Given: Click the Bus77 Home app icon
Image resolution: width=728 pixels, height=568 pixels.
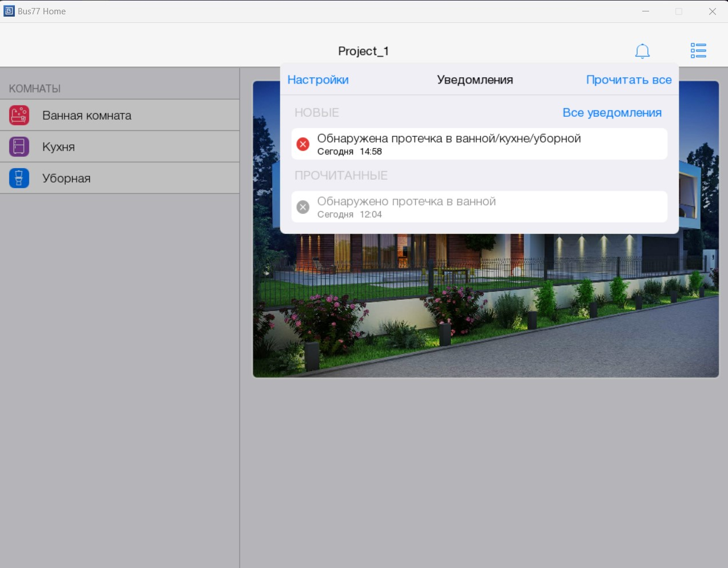Looking at the screenshot, I should tap(9, 11).
